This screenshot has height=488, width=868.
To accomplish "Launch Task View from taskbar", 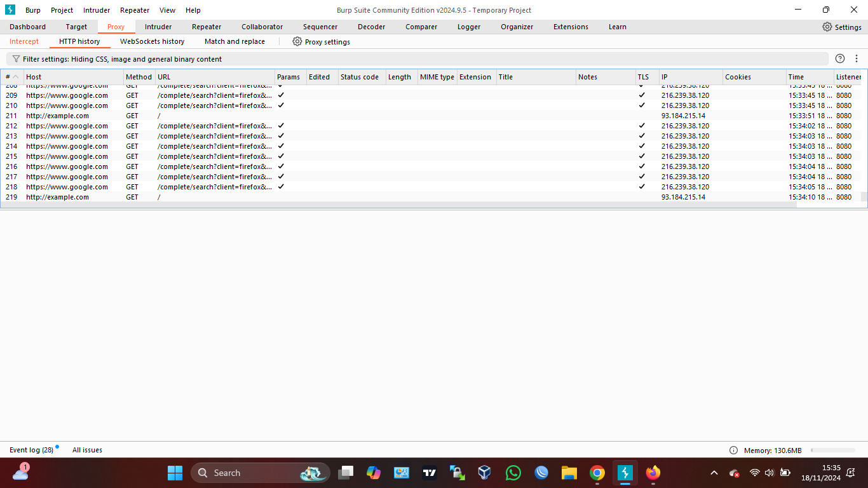I will tap(346, 473).
